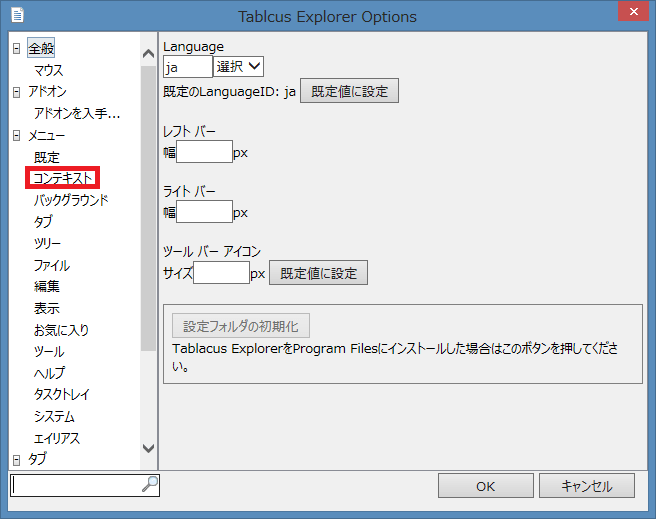Collapse the メニュー tree node
This screenshot has width=656, height=519.
click(x=16, y=135)
